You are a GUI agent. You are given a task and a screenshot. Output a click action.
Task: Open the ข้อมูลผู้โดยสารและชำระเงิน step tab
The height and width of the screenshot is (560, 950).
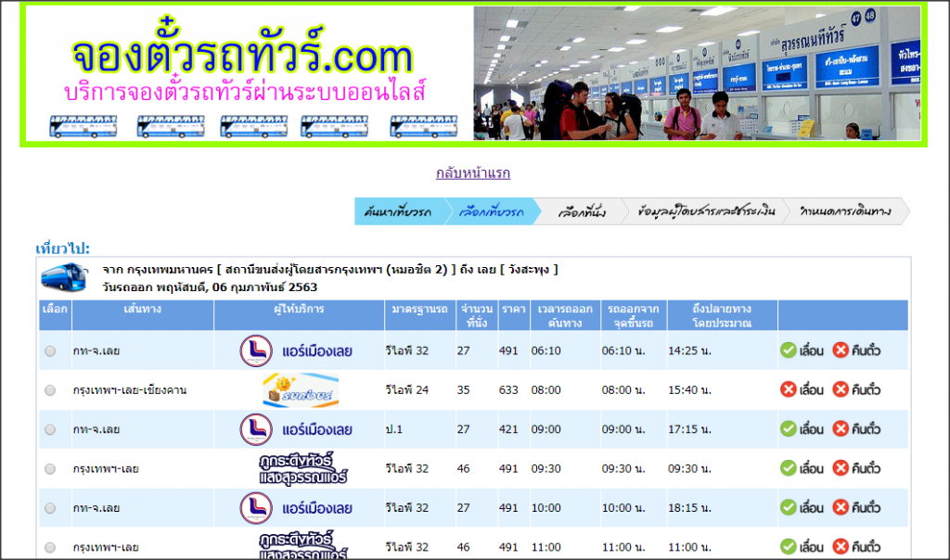(706, 211)
